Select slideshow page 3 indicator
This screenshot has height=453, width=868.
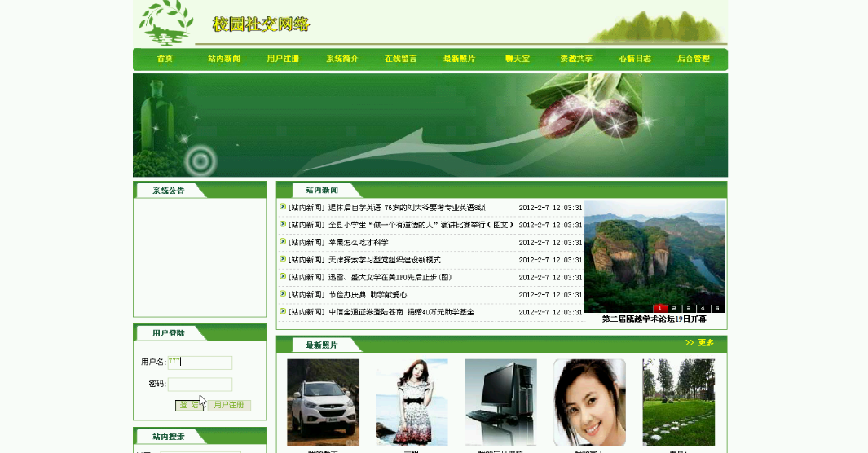(689, 309)
